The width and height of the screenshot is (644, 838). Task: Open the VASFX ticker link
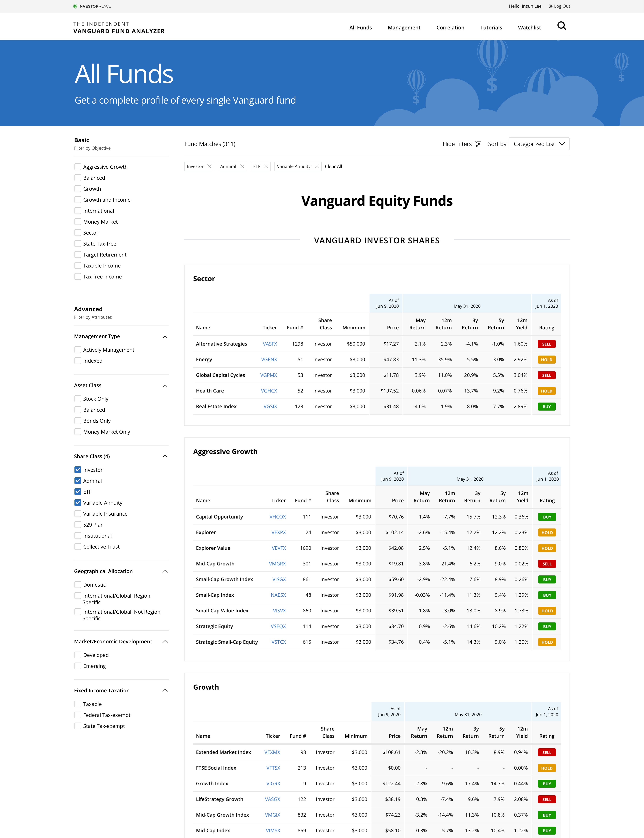point(270,344)
